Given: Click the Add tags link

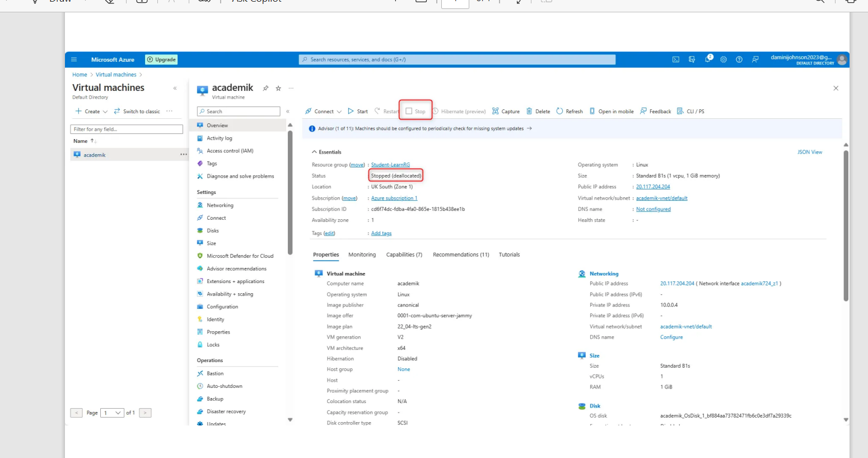Looking at the screenshot, I should (x=381, y=233).
